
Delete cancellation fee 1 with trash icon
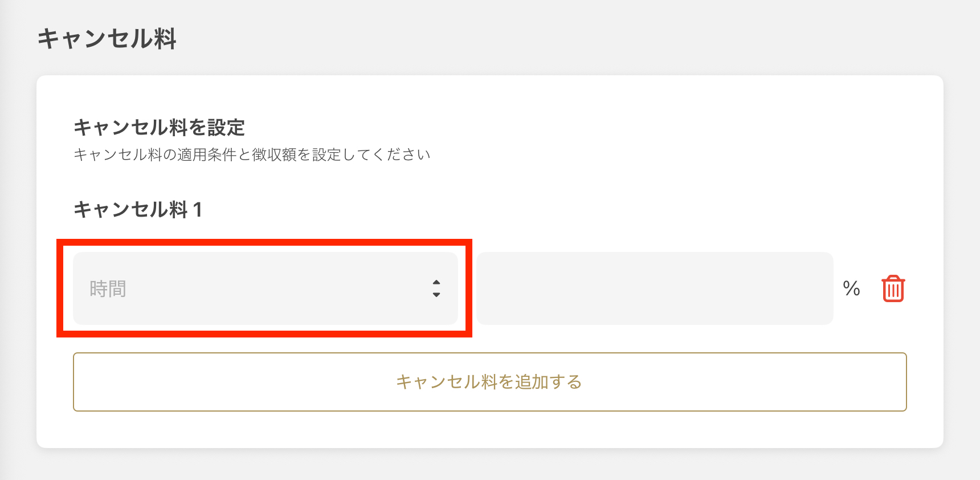[x=893, y=288]
